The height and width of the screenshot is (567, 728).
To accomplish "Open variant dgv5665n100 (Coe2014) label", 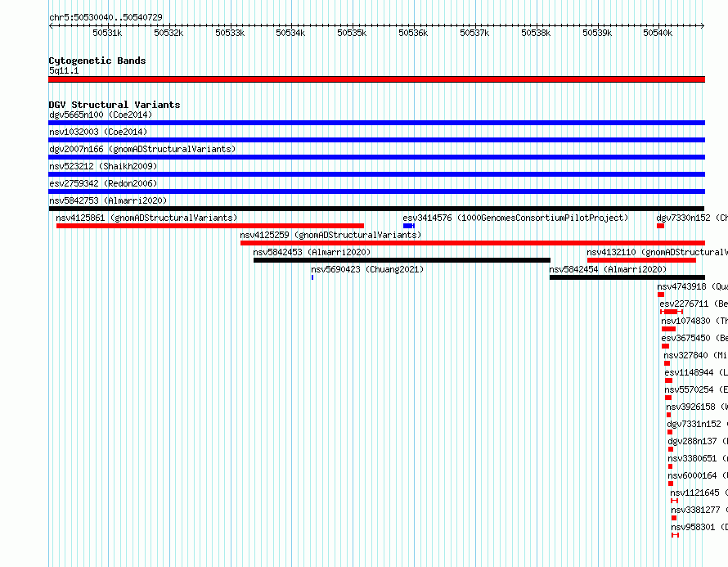I will (101, 115).
